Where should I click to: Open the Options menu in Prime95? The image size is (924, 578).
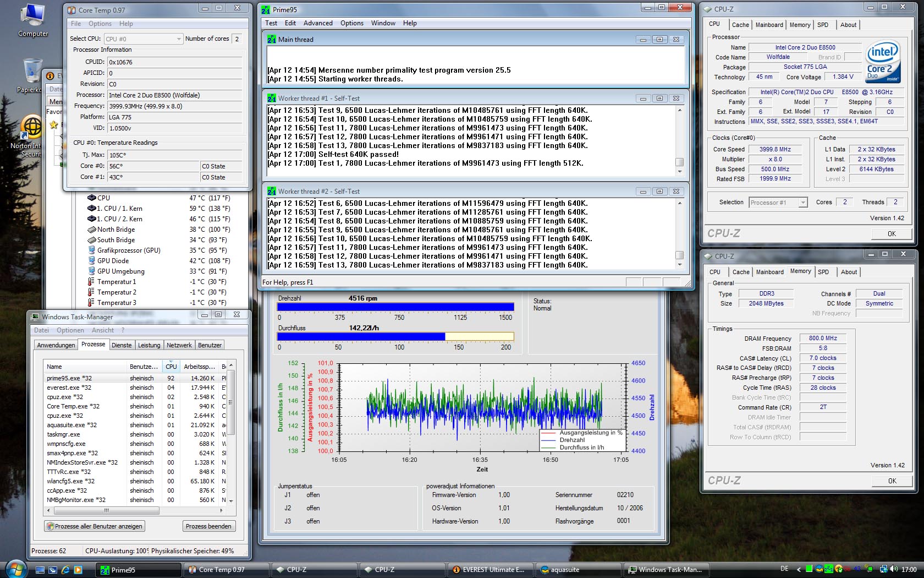(351, 23)
